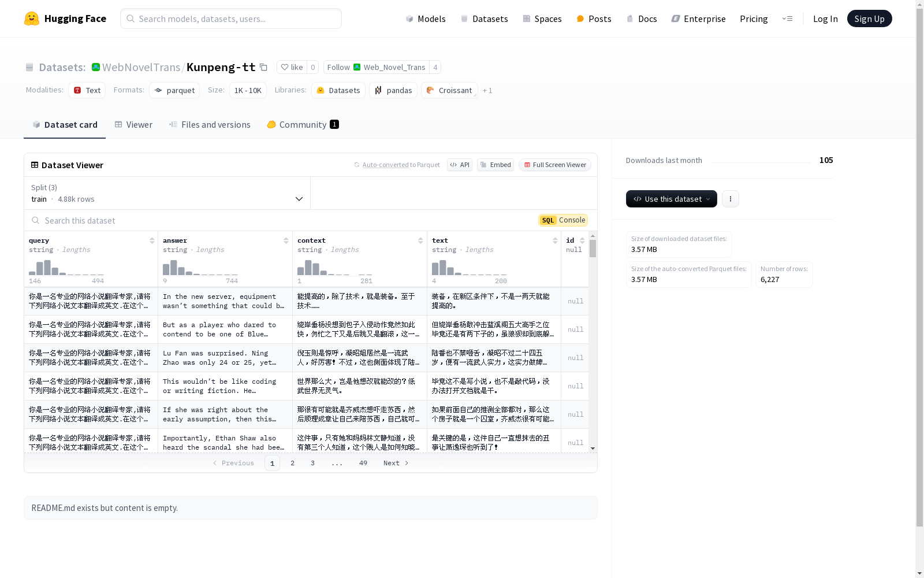The height and width of the screenshot is (578, 924).
Task: Open the Community tab
Action: pos(303,125)
